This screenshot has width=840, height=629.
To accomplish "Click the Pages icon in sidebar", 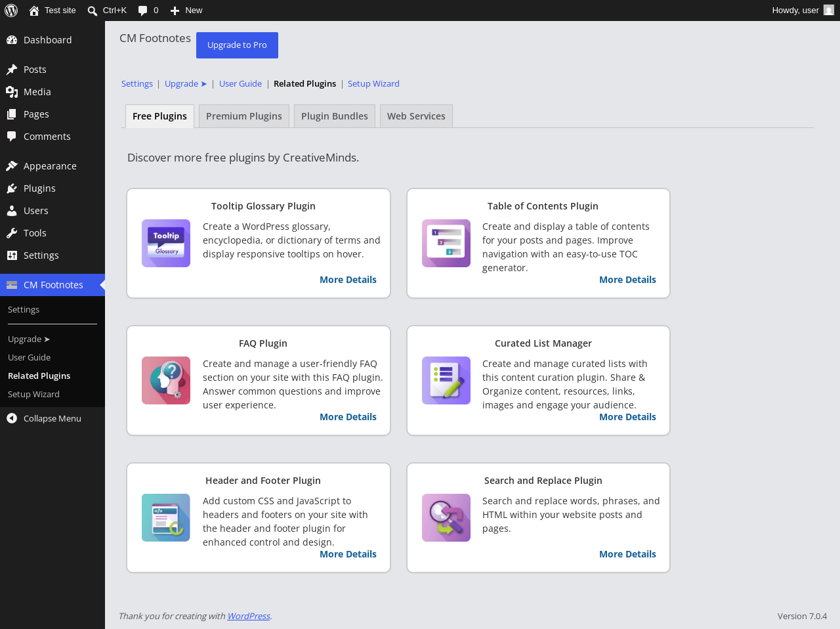I will point(12,114).
